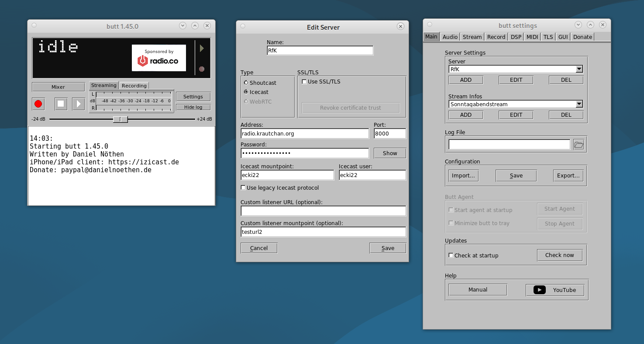Click the gain slider handle
Image resolution: width=644 pixels, height=344 pixels.
pos(120,119)
